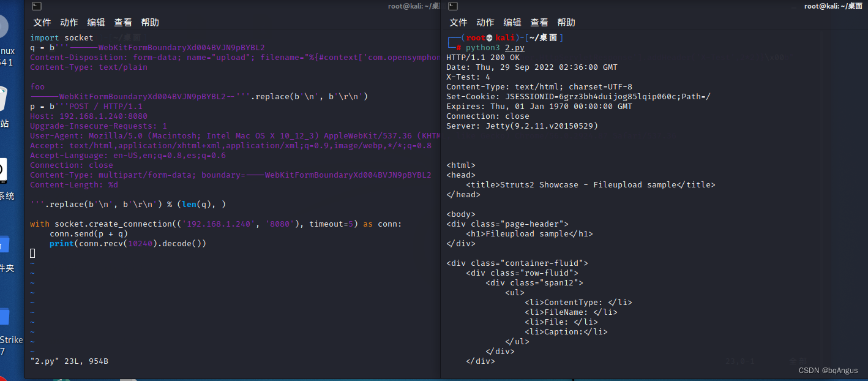Click the Struts2 Showcase title tag line
Viewport: 868px width, 381px height.
pyautogui.click(x=591, y=185)
